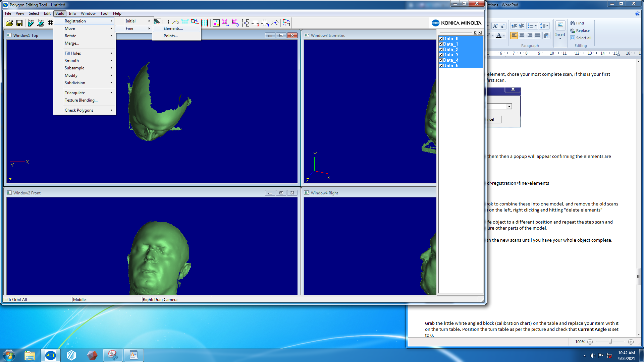This screenshot has width=644, height=362.
Task: Open Polygon Editing Tool from taskbar
Action: [x=50, y=355]
